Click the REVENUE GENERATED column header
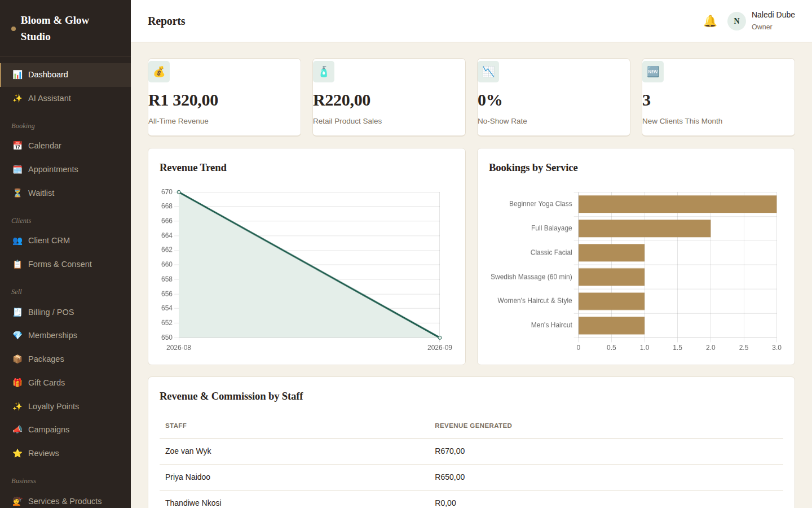Image resolution: width=812 pixels, height=508 pixels. 473,426
